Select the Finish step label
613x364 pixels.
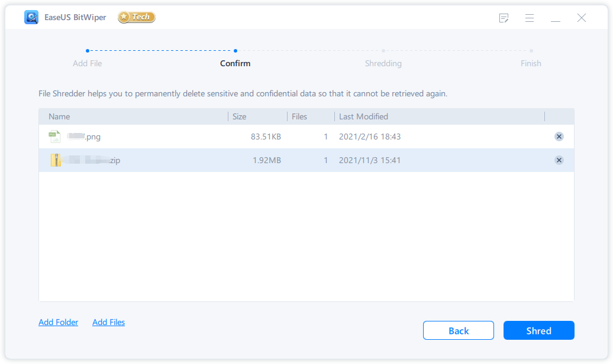[531, 63]
